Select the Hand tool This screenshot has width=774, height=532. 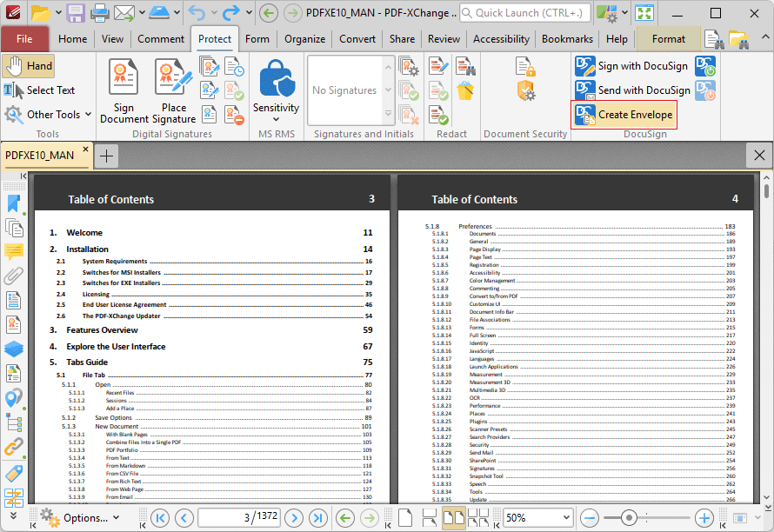click(x=29, y=66)
